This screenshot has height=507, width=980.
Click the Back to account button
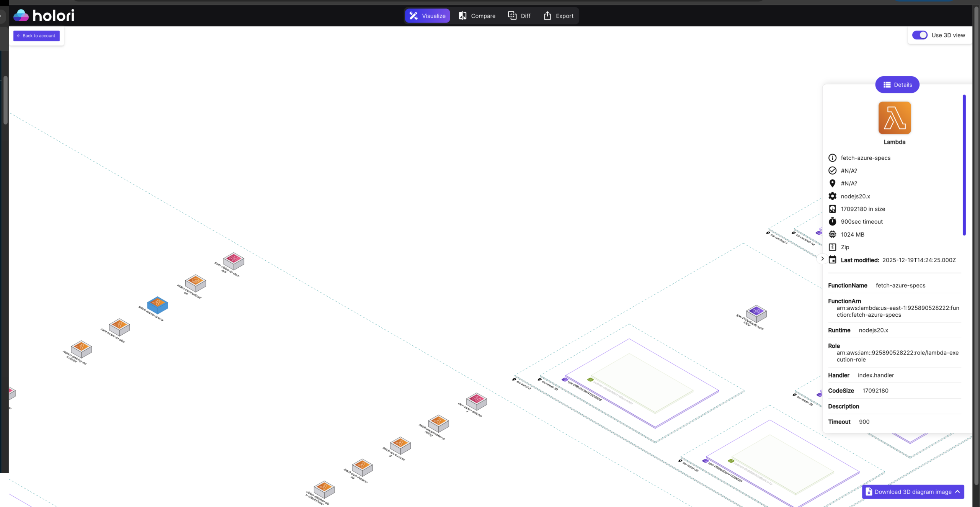pyautogui.click(x=36, y=36)
